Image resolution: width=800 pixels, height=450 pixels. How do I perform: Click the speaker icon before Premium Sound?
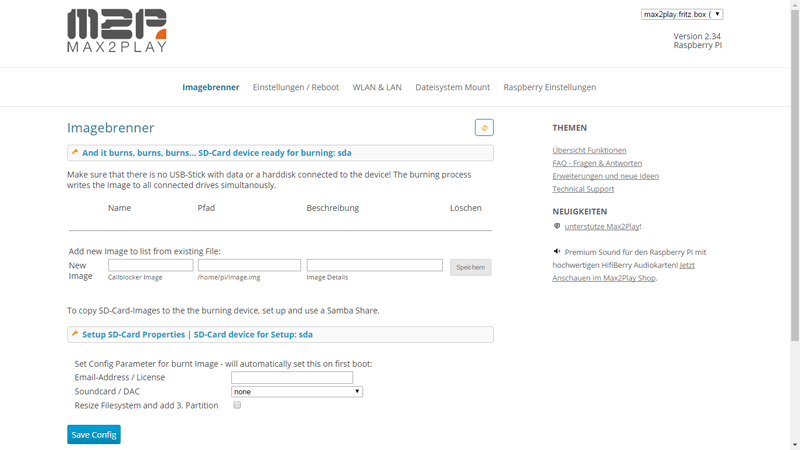[x=557, y=252]
